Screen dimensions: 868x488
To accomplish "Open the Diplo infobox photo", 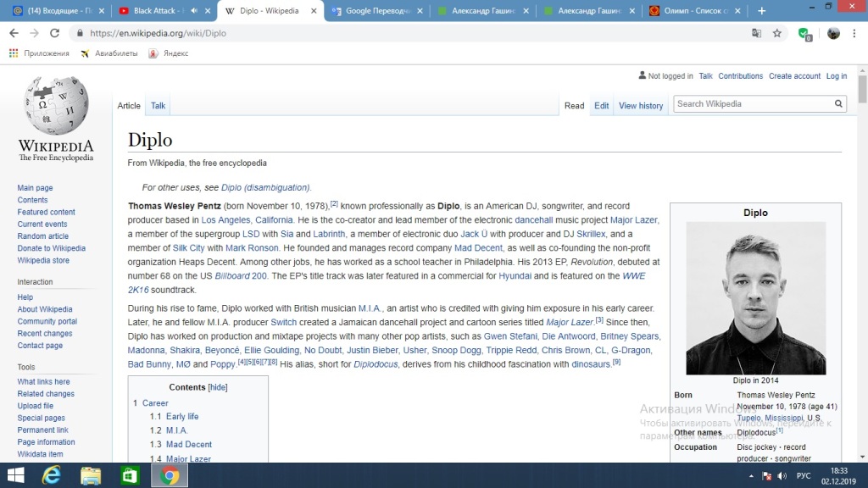I will pyautogui.click(x=755, y=298).
